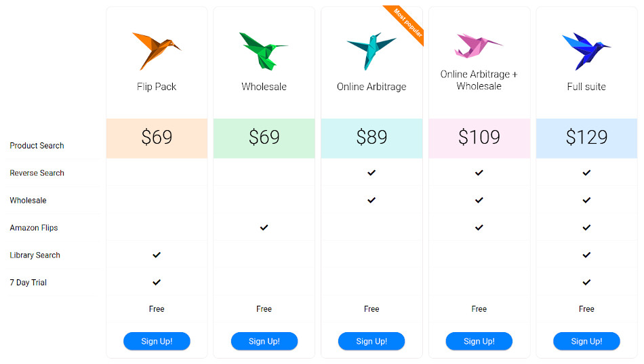Click the Library Search checkmark under Flip Pack
This screenshot has width=644, height=364.
point(157,255)
